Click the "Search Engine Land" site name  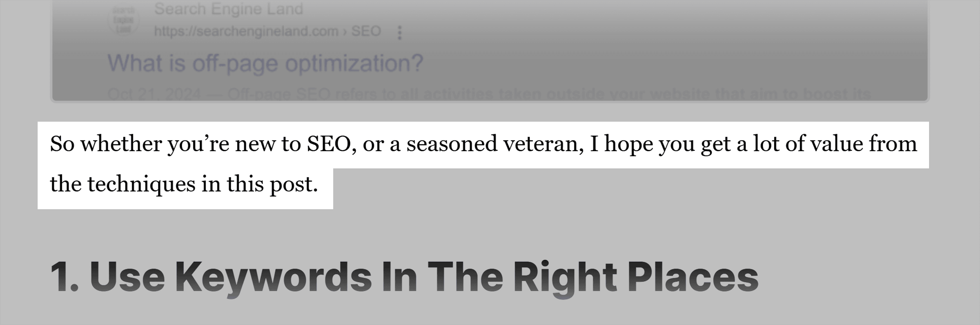[229, 9]
